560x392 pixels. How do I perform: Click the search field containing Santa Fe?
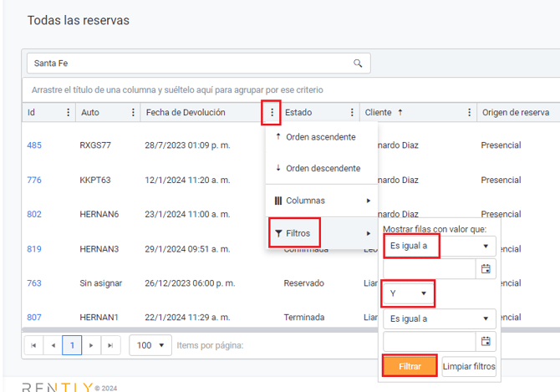[x=188, y=64]
